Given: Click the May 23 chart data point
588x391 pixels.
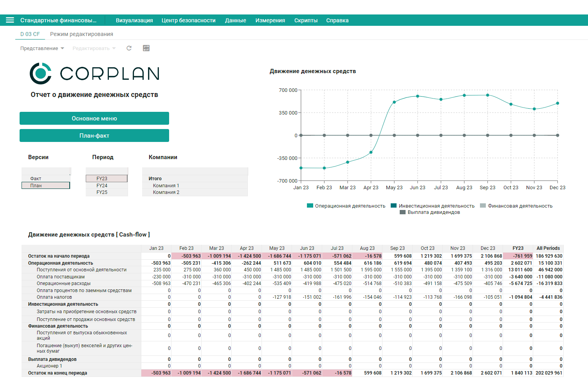Looking at the screenshot, I should tap(394, 102).
